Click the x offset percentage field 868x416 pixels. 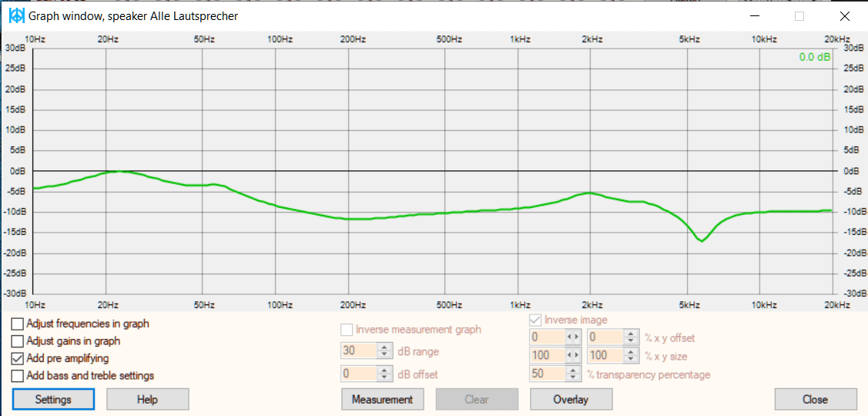pyautogui.click(x=548, y=337)
